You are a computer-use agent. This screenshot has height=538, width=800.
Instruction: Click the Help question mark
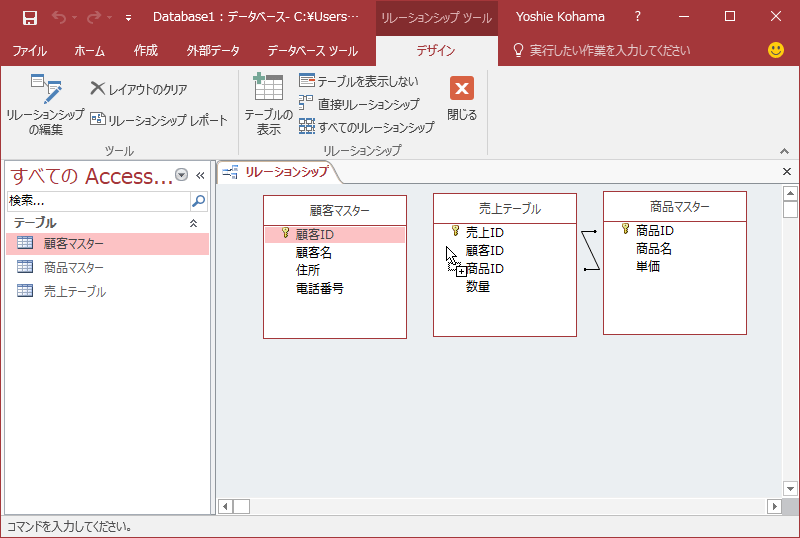(638, 17)
